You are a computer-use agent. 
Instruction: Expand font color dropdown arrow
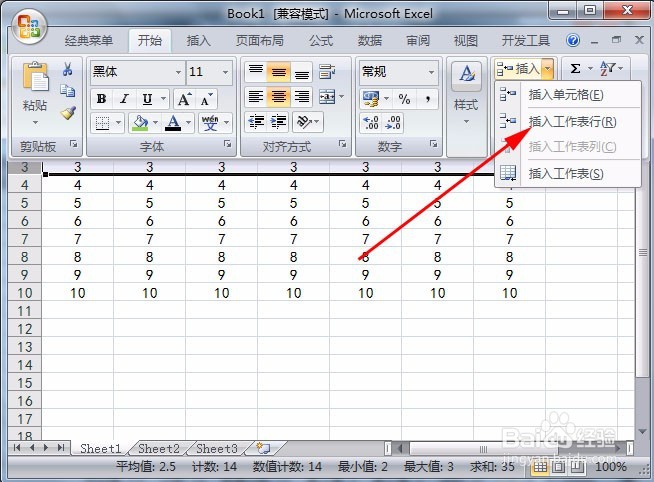188,123
